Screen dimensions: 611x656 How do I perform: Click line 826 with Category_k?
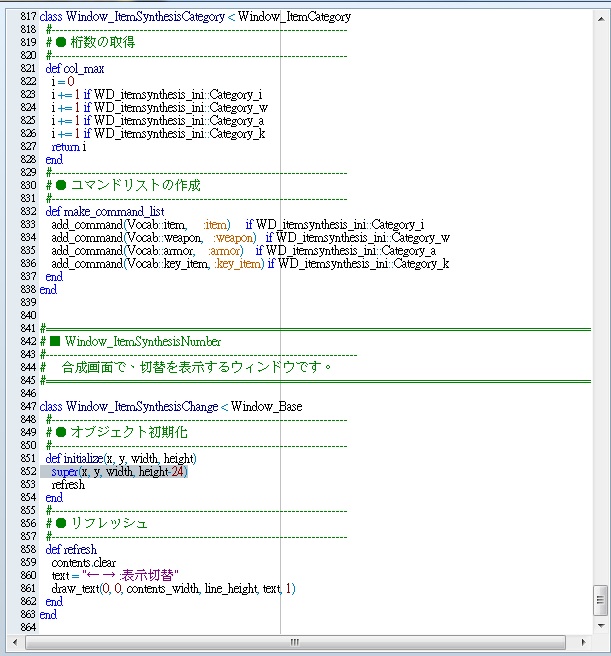click(158, 133)
